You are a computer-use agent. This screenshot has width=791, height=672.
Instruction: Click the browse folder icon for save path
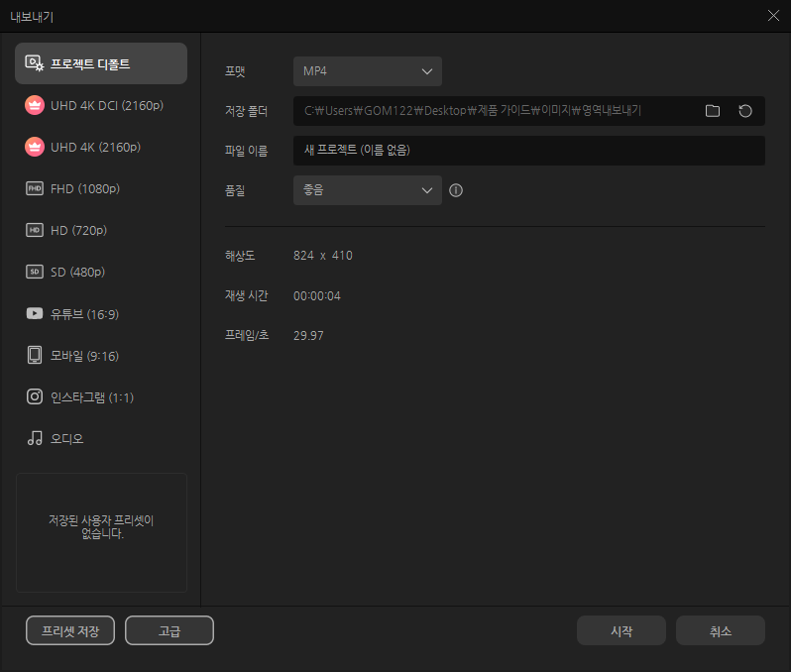coord(712,111)
